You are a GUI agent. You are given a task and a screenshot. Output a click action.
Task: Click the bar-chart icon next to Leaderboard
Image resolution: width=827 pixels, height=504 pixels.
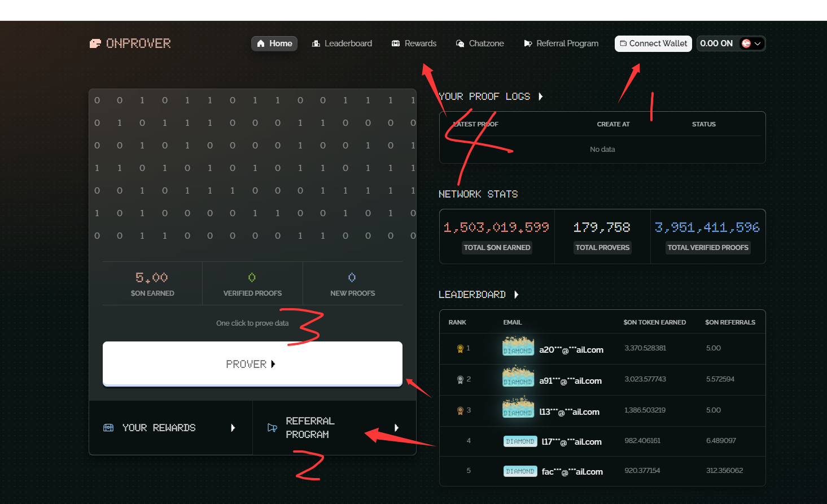click(315, 43)
